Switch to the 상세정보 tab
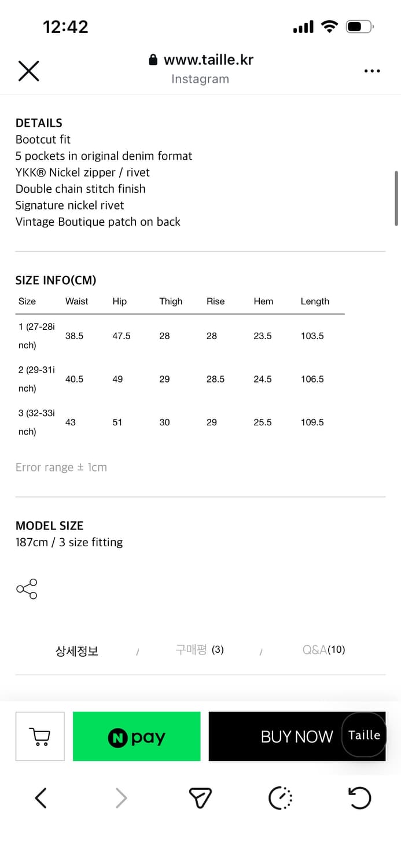This screenshot has width=401, height=868. click(77, 650)
